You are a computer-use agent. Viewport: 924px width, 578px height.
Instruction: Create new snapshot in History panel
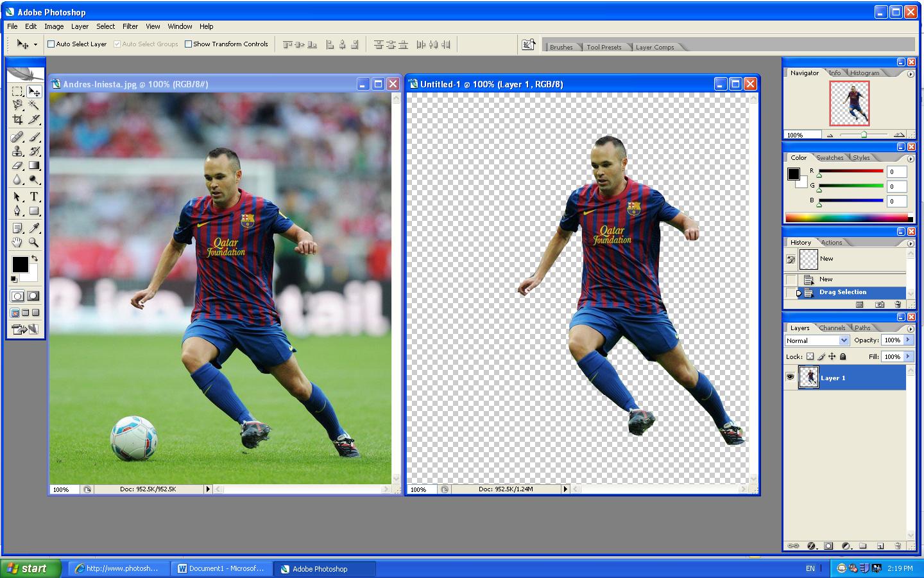click(x=880, y=304)
